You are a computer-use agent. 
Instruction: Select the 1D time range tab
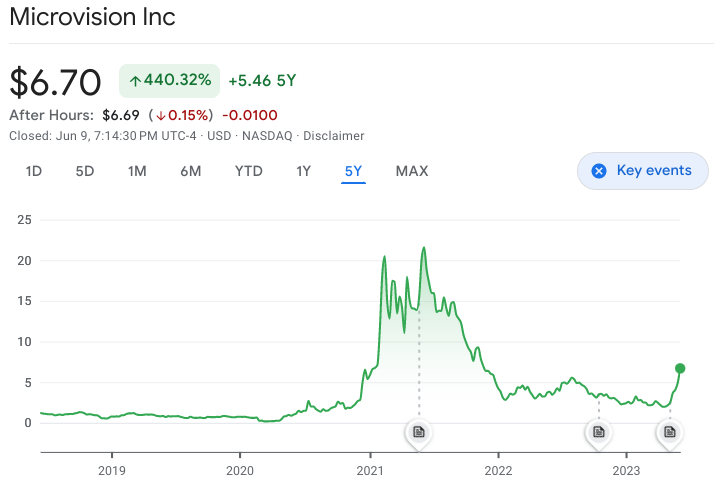point(34,171)
